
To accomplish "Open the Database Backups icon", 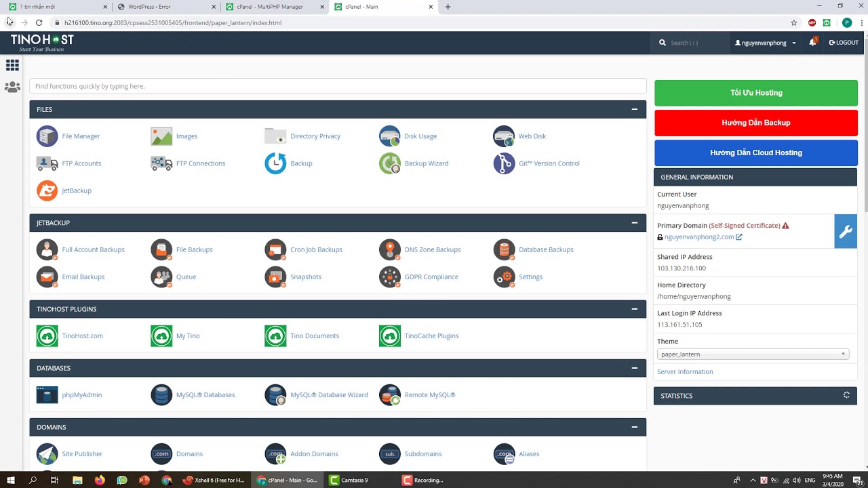I will [x=504, y=249].
